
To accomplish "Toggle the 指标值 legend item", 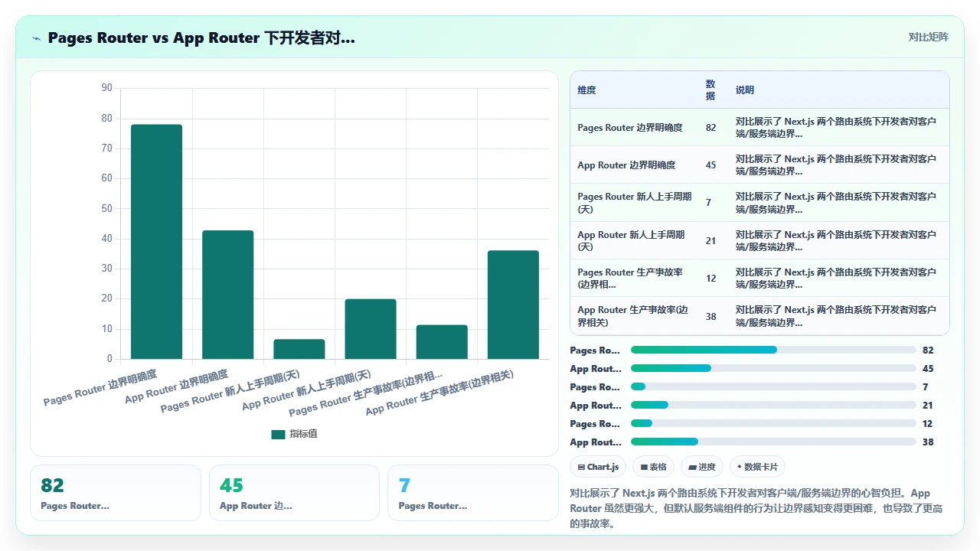I will click(295, 434).
